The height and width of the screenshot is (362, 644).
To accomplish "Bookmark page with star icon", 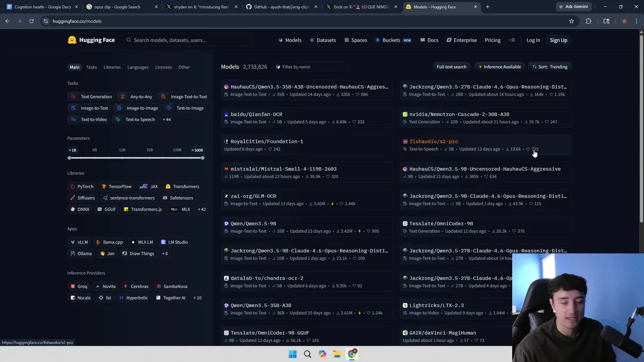I will [571, 21].
